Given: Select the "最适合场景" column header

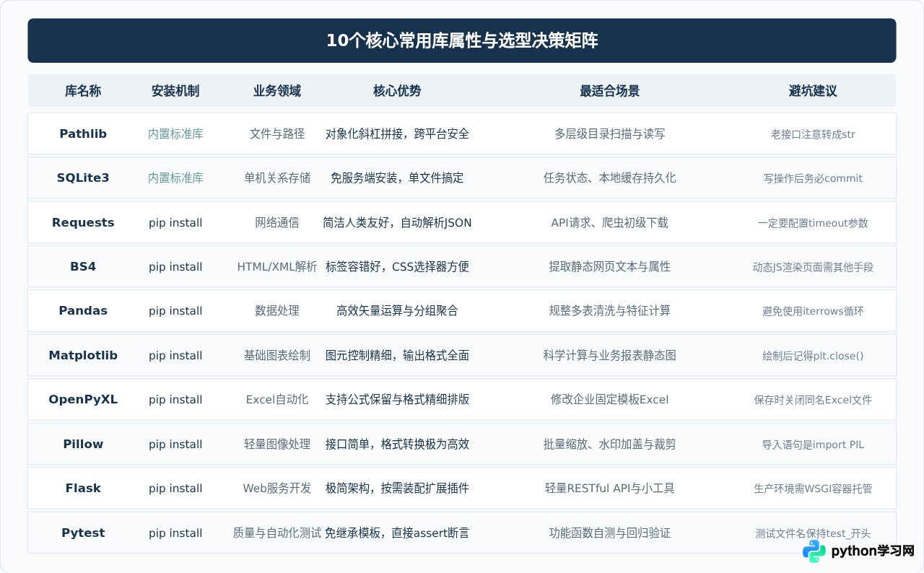Looking at the screenshot, I should coord(610,91).
